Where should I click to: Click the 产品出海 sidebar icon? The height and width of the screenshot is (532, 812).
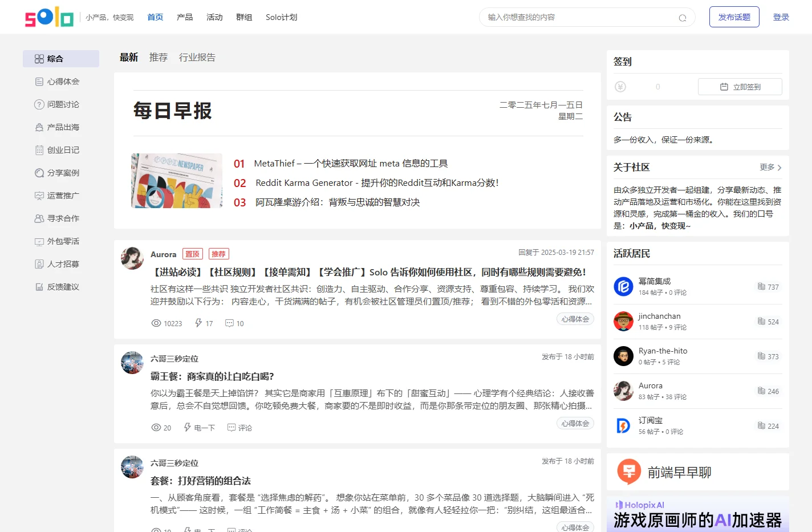click(39, 127)
